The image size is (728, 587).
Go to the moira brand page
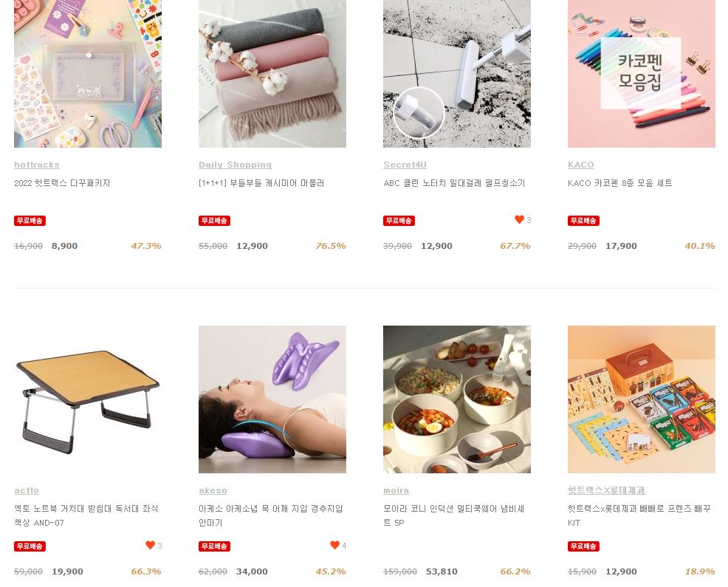(x=396, y=490)
